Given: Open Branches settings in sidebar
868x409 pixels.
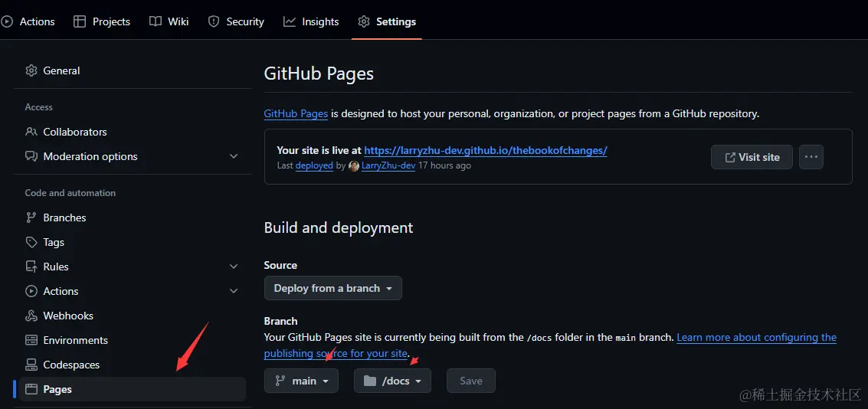Looking at the screenshot, I should pos(133,218).
